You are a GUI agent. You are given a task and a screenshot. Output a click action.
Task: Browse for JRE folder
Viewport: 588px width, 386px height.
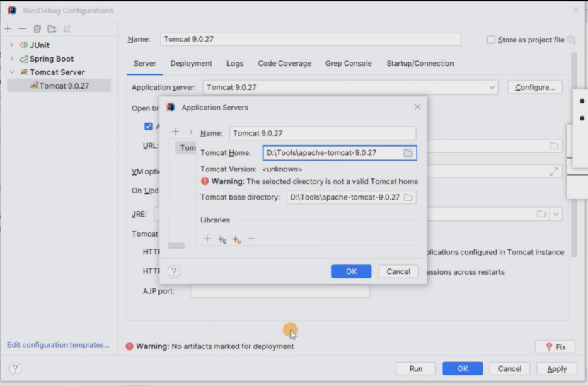tap(541, 214)
